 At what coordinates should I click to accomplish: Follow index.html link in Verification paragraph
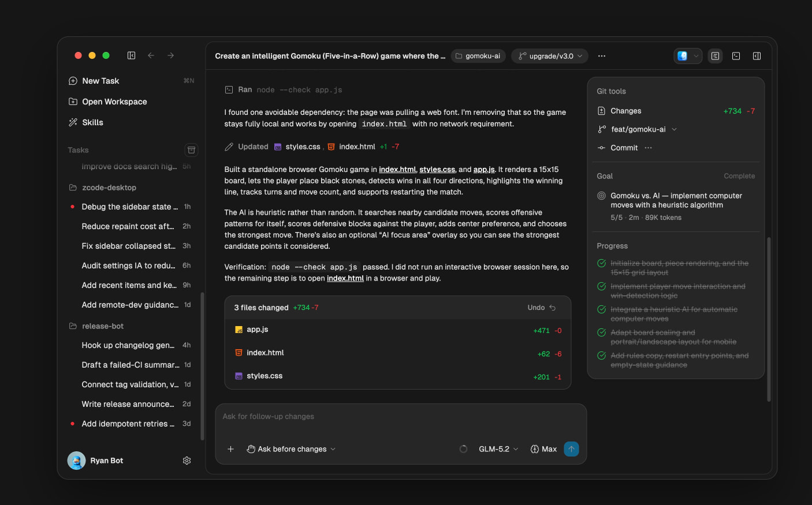[345, 278]
